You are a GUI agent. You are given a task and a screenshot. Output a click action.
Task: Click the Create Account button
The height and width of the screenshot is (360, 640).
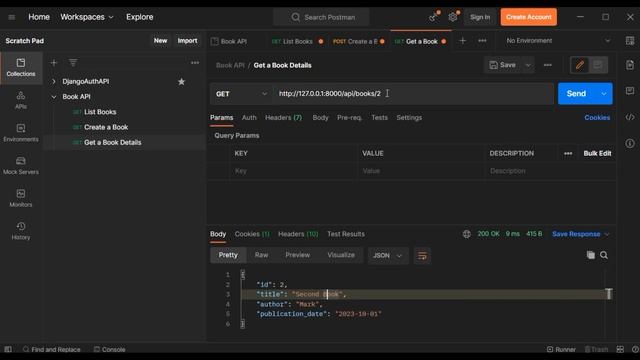tap(529, 17)
